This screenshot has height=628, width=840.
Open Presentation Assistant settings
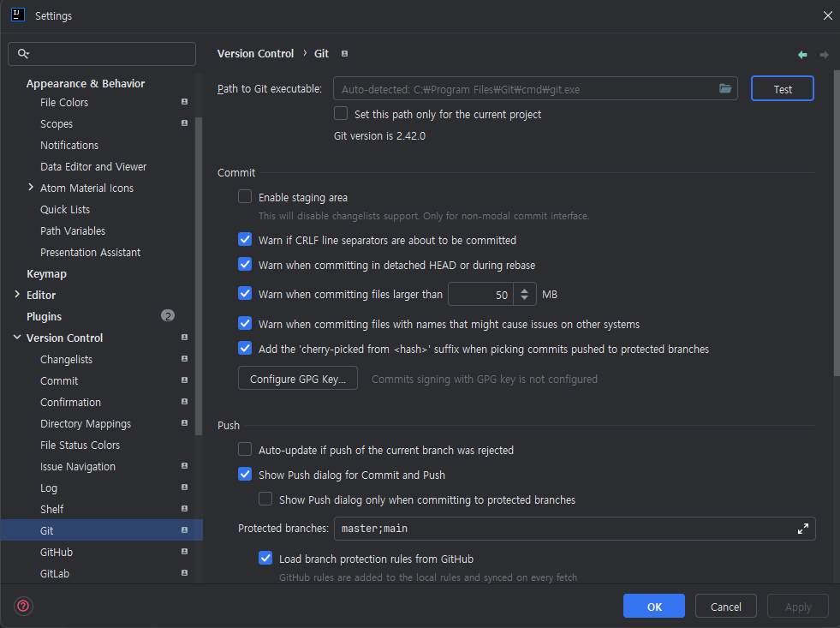[x=90, y=253]
